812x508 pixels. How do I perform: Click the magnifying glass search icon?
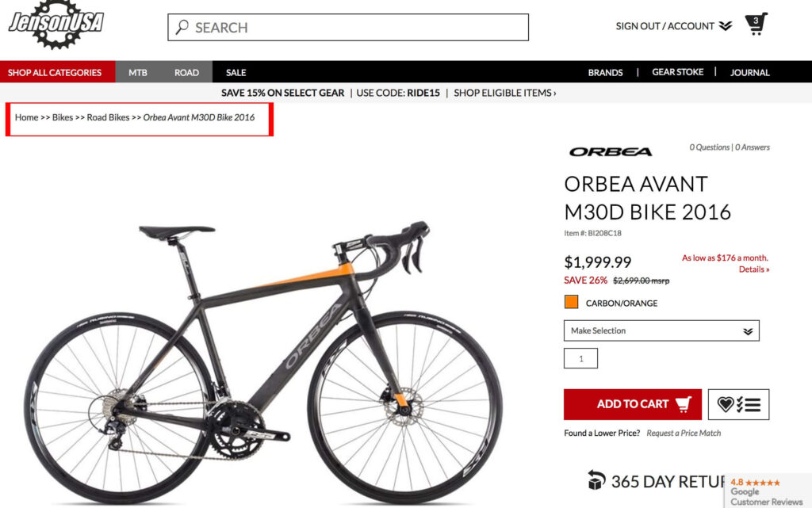(182, 28)
